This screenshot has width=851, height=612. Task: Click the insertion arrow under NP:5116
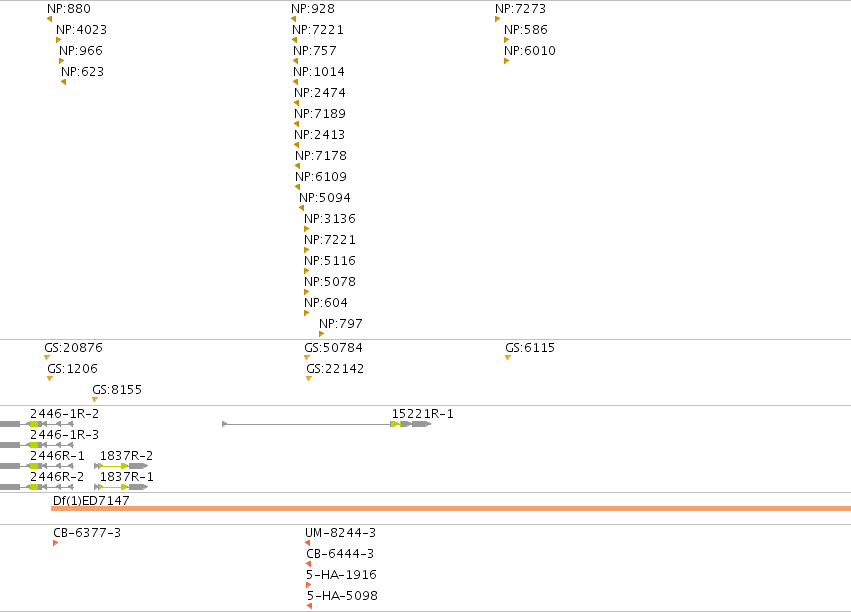click(307, 271)
